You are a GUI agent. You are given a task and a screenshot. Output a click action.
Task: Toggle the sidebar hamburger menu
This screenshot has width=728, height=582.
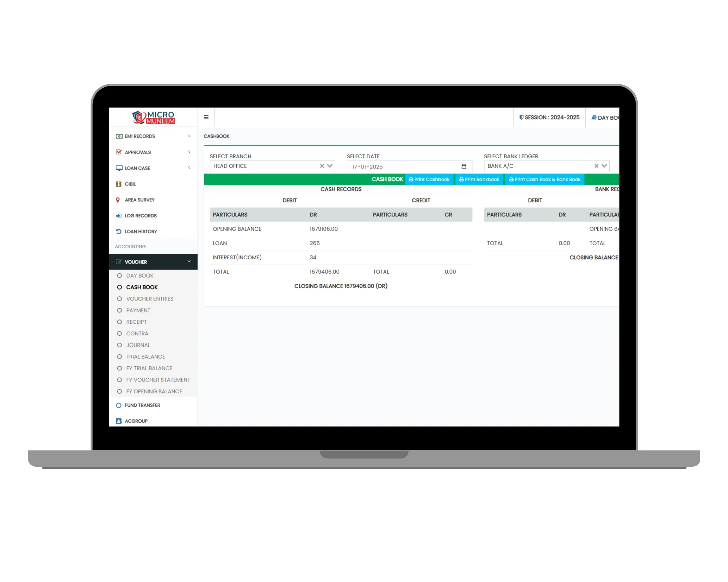[x=206, y=117]
